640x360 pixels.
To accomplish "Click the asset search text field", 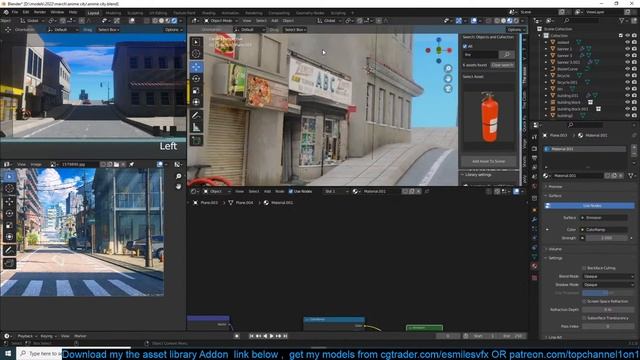I will (480, 54).
